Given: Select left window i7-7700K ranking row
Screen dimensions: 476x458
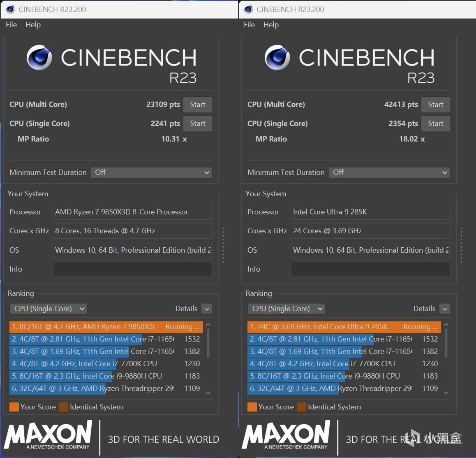Looking at the screenshot, I should tap(106, 364).
